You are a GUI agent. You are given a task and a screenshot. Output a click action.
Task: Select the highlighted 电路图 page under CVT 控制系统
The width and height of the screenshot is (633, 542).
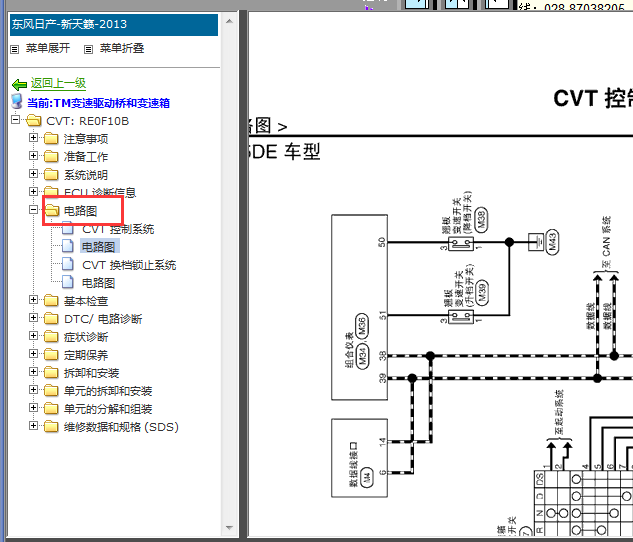99,247
